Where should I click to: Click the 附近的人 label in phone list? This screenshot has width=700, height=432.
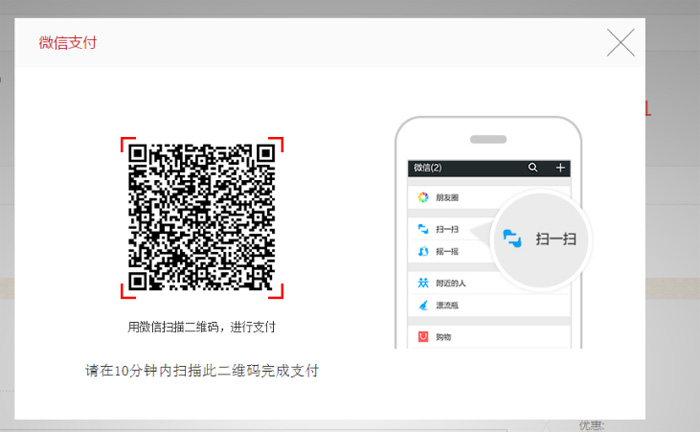coord(451,283)
